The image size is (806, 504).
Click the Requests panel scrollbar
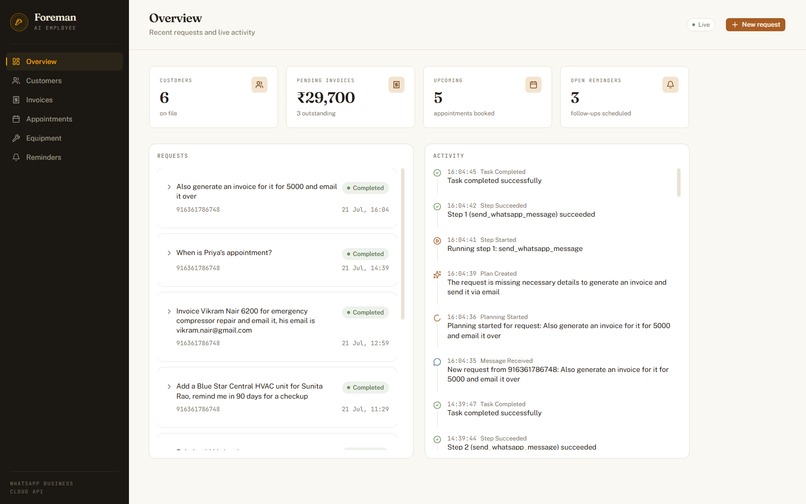[x=402, y=244]
